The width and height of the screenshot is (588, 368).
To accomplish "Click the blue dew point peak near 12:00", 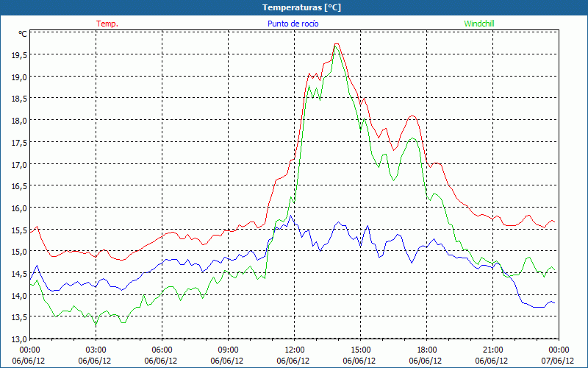I will click(290, 216).
